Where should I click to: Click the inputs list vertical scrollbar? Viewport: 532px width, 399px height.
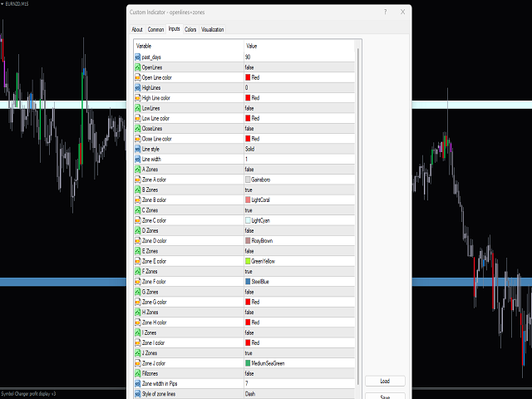[x=358, y=217]
